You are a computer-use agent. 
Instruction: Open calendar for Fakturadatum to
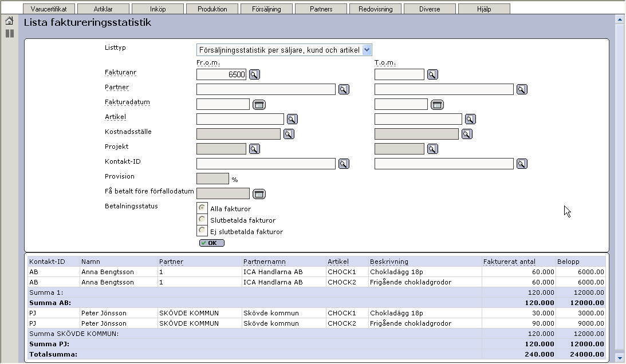437,105
